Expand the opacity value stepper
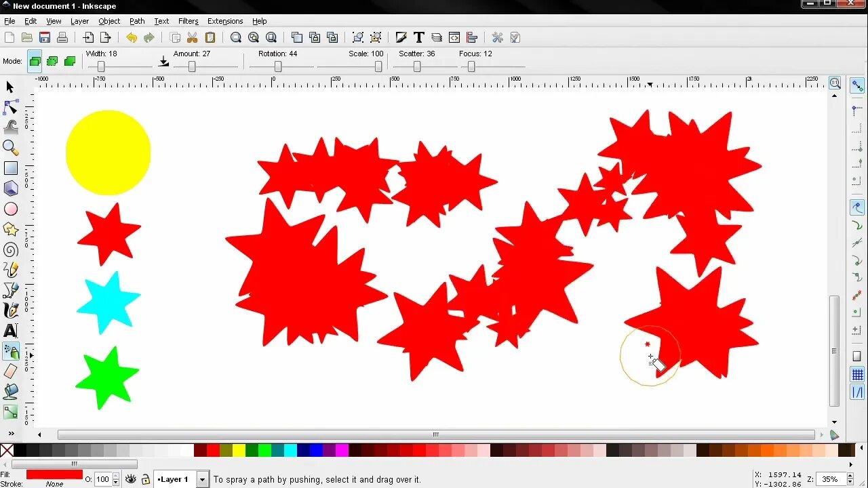This screenshot has width=868, height=488. coord(114,479)
